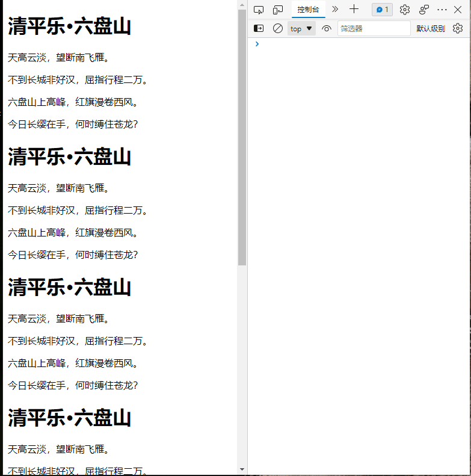
Task: Click the first 六盘山上高峰 line
Action: [x=73, y=102]
